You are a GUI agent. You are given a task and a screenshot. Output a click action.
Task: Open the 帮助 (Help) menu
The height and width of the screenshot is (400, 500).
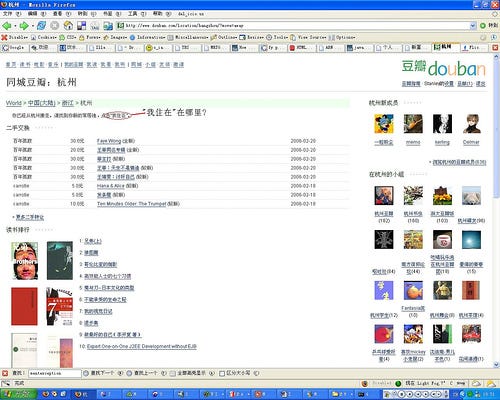162,14
